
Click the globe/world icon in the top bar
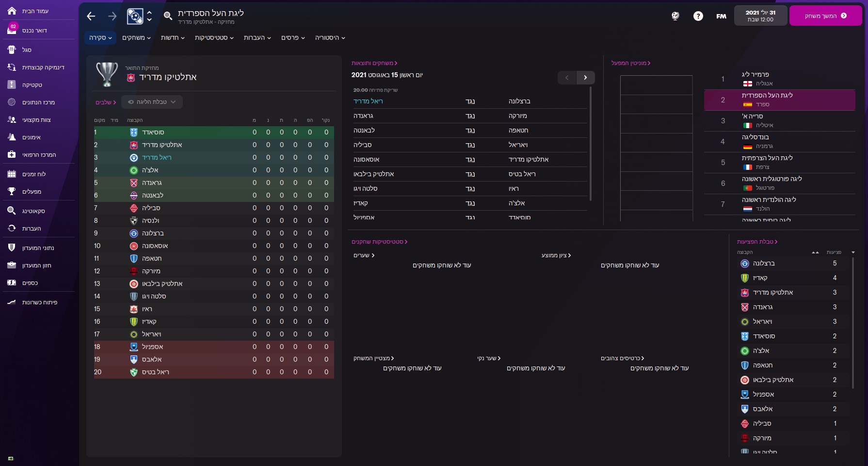coord(675,16)
